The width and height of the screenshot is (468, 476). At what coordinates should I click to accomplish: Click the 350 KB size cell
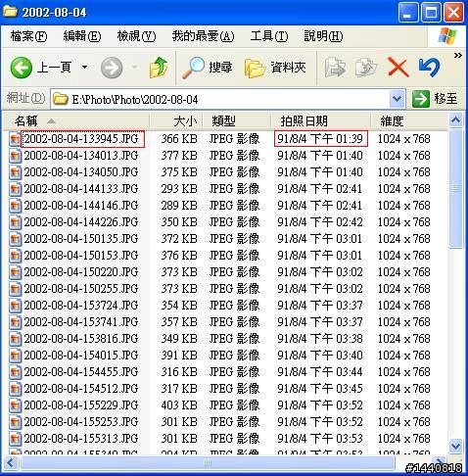(x=179, y=222)
